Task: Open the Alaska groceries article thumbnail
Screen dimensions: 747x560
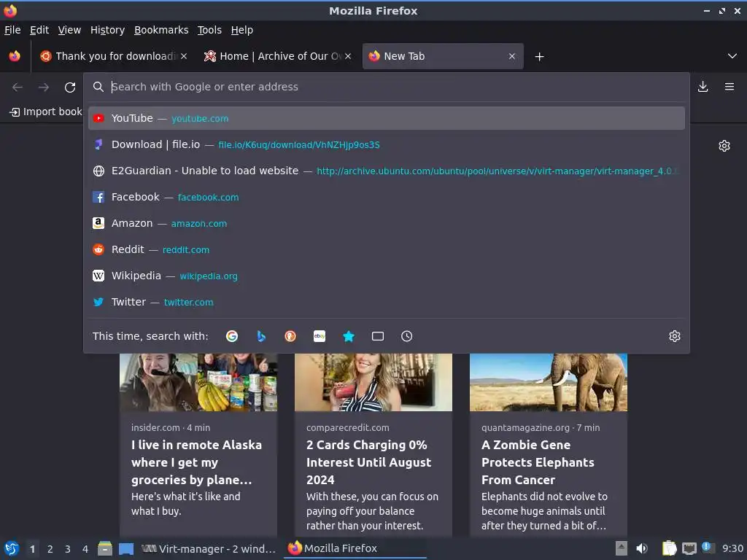Action: pyautogui.click(x=198, y=382)
